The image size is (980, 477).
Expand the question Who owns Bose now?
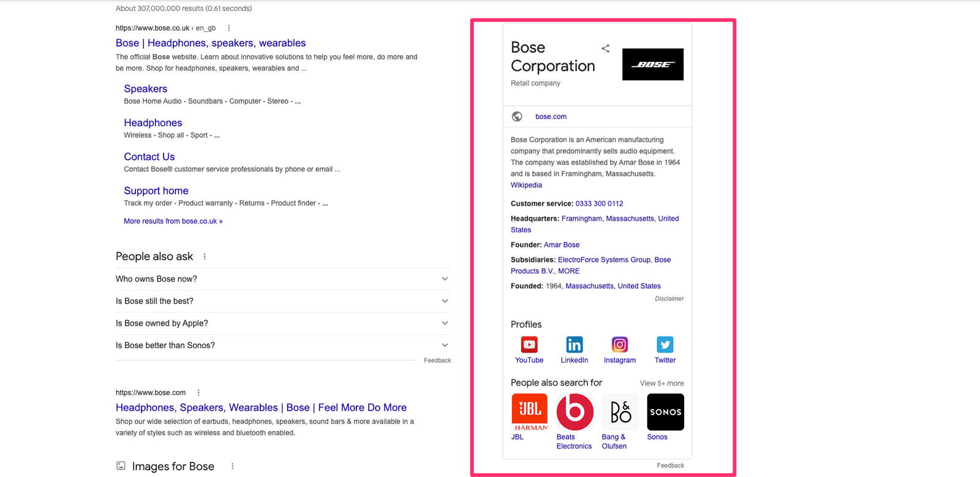283,279
